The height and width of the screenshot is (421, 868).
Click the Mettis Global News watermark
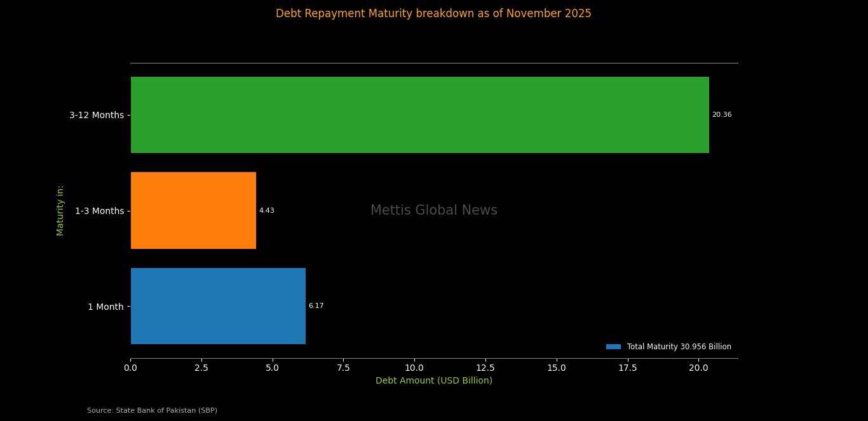click(433, 210)
